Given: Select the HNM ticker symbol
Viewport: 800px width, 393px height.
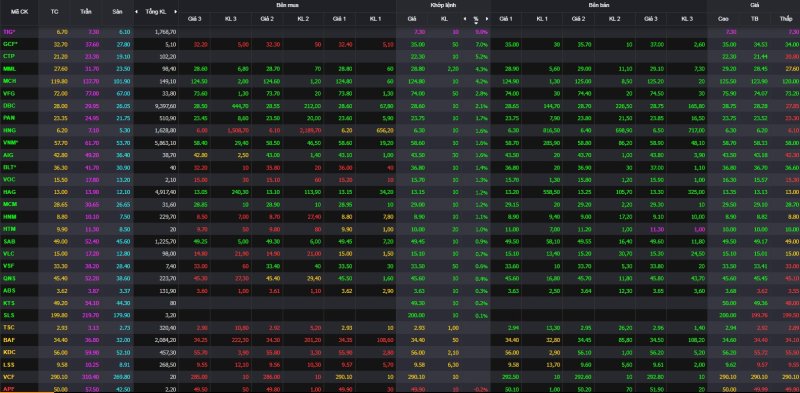Looking at the screenshot, I should click(9, 216).
